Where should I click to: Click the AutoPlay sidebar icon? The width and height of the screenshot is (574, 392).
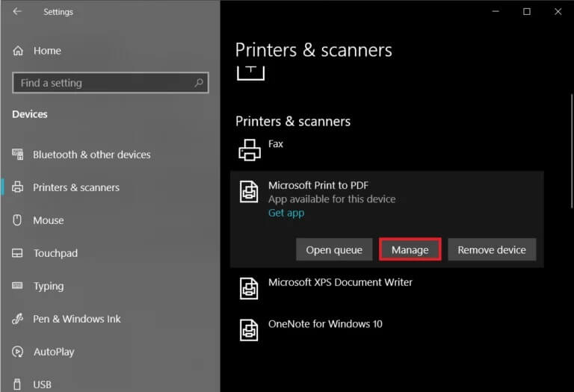tap(17, 352)
